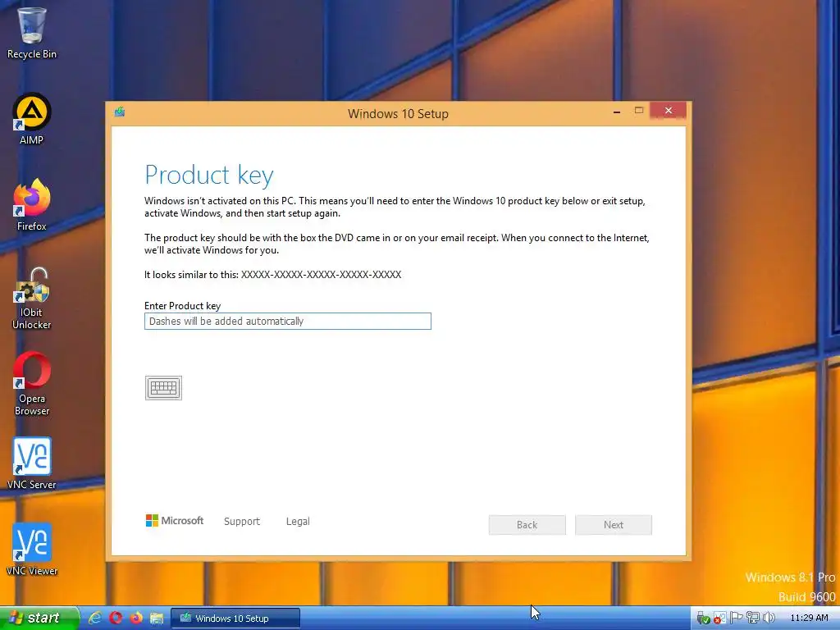Screen dimensions: 840x630
Task: Click the 11:29 AM taskbar clock
Action: point(809,618)
